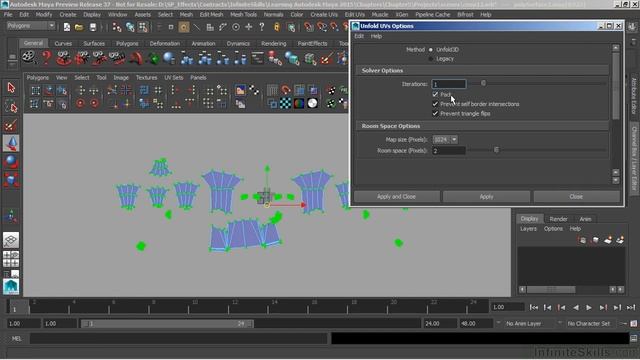Viewport: 640px width, 360px height.
Task: Open the Polygons menu set dropdown
Action: [31, 26]
